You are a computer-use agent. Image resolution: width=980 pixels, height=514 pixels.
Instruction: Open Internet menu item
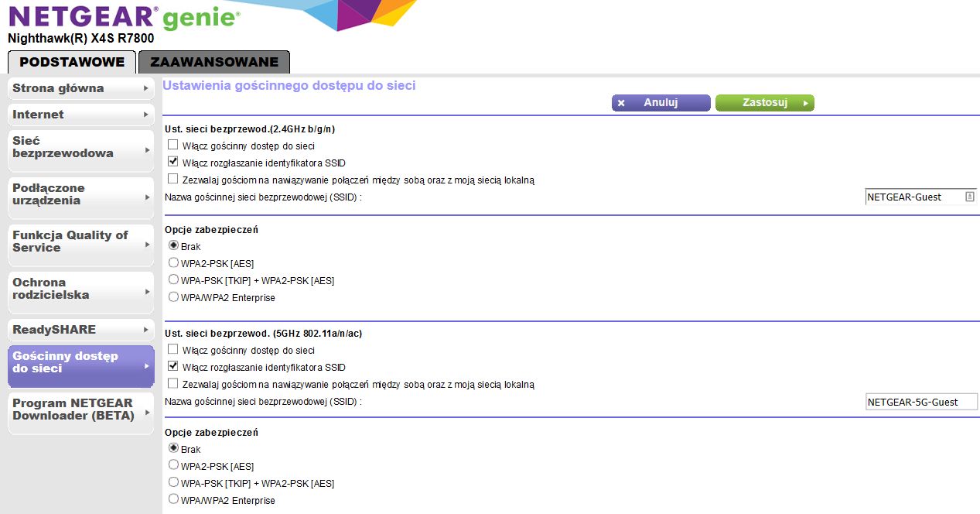coord(81,115)
